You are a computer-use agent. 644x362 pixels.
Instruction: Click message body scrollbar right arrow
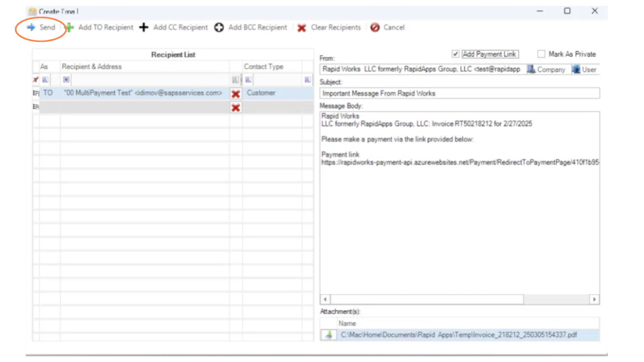[594, 299]
